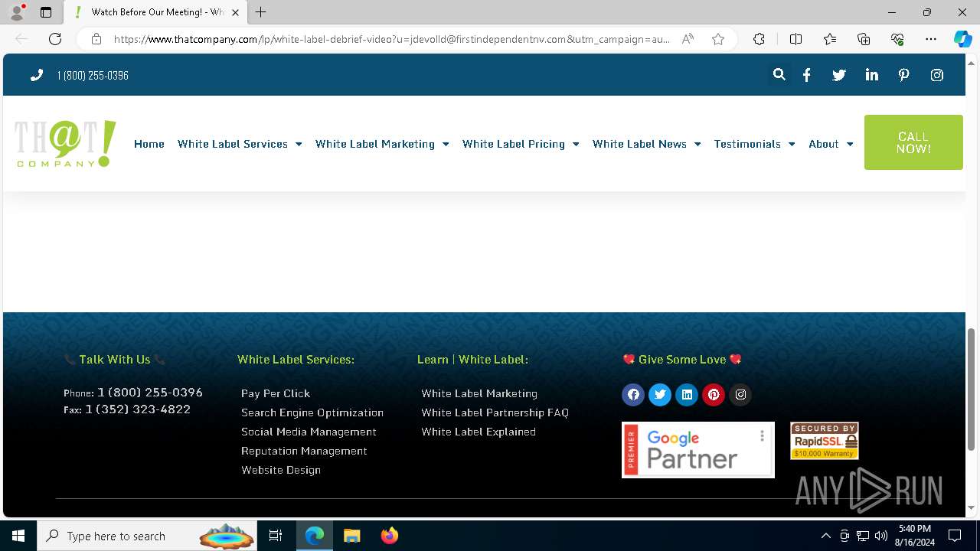Open Google Partner badge three-dot menu
Viewport: 980px width, 551px height.
(762, 435)
